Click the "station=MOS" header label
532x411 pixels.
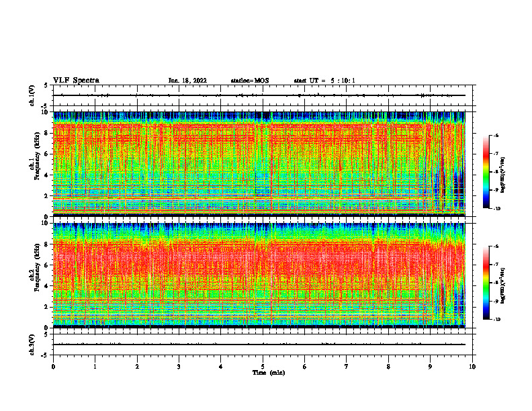tap(250, 81)
